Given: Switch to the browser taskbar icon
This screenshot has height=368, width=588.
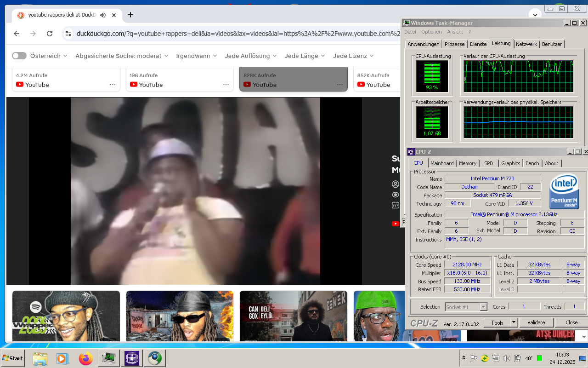Looking at the screenshot, I should [155, 358].
